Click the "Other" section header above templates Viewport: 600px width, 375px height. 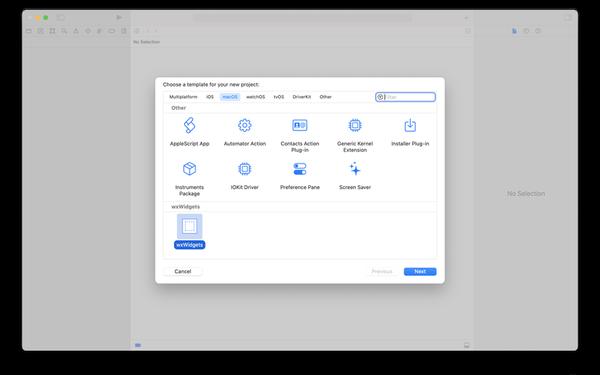178,108
